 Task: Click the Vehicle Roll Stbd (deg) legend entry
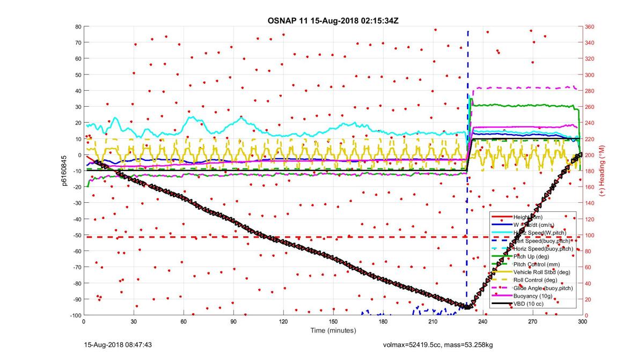click(542, 272)
